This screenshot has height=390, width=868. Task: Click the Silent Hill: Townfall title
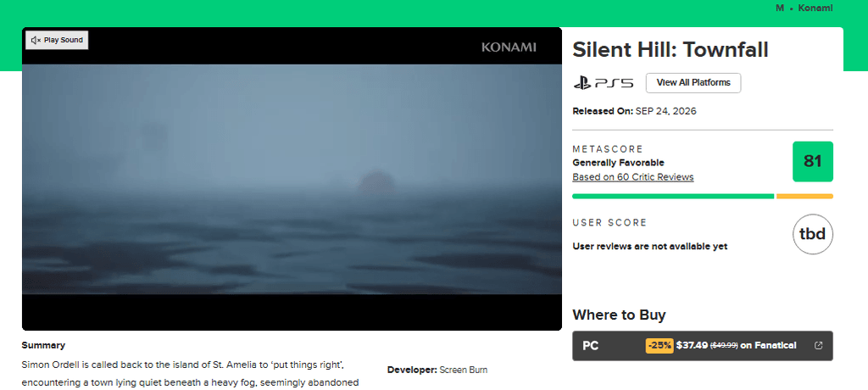(x=670, y=50)
